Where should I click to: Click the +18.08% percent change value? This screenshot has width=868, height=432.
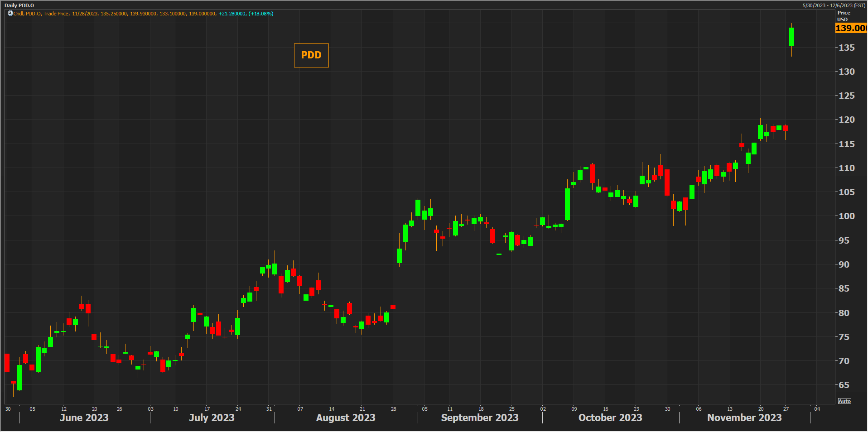click(x=261, y=14)
